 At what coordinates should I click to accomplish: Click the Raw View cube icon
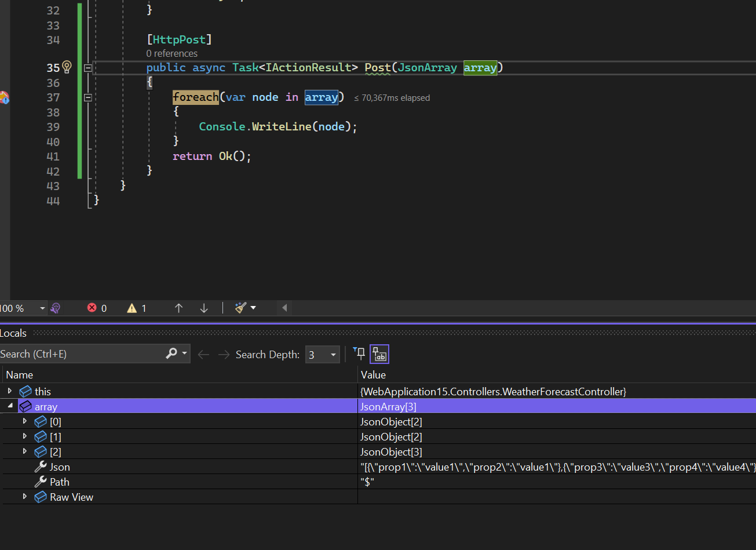(x=41, y=497)
